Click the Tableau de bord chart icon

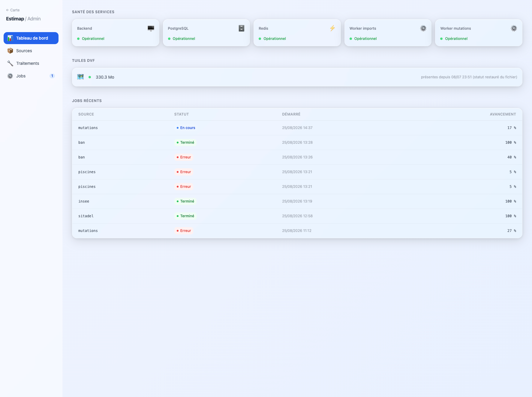pyautogui.click(x=10, y=38)
